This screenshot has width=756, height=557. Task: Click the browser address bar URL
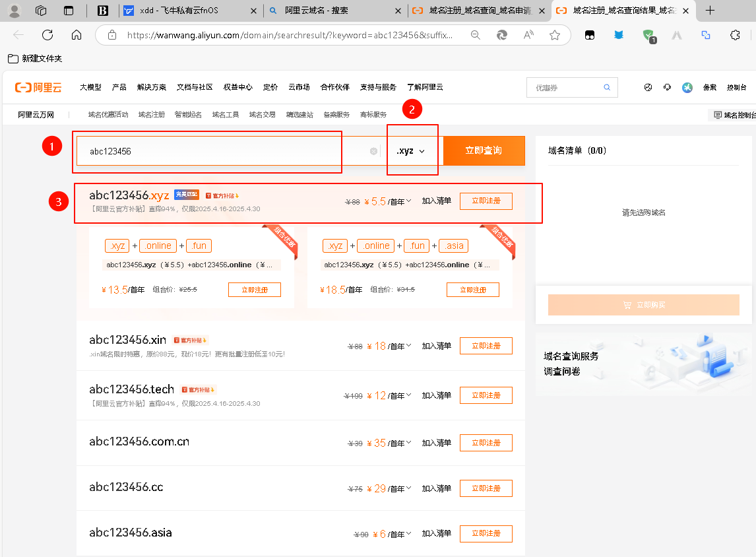pyautogui.click(x=290, y=35)
